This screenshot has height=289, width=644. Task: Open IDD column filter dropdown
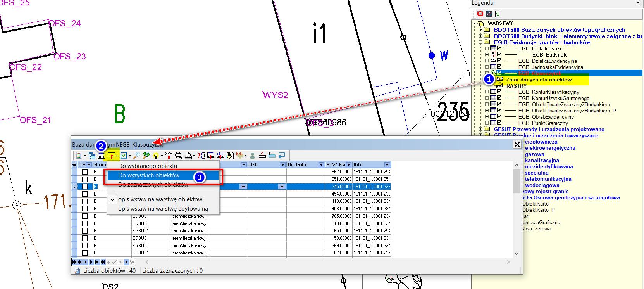point(387,165)
